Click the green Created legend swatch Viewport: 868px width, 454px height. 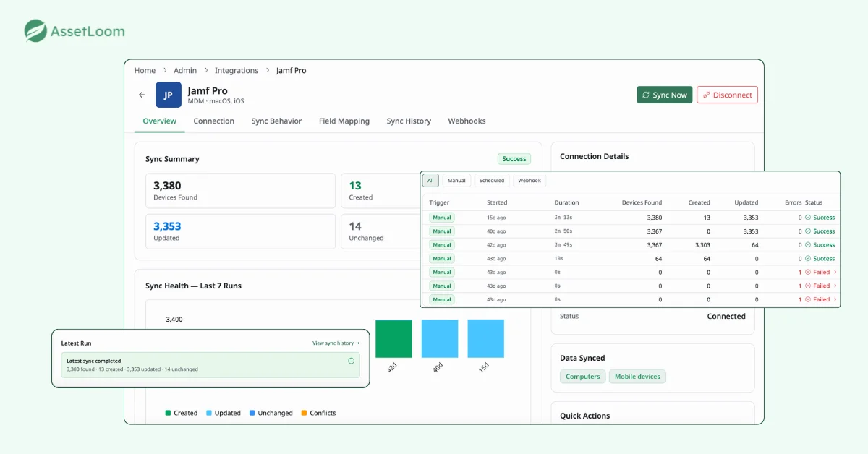169,413
